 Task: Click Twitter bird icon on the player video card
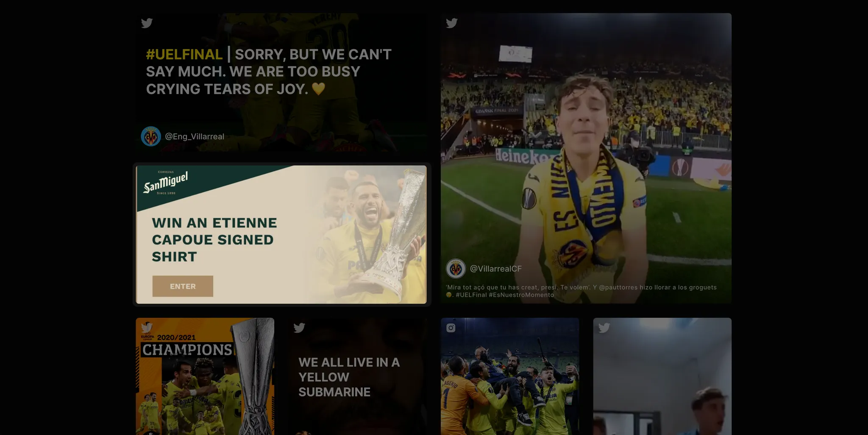click(451, 23)
